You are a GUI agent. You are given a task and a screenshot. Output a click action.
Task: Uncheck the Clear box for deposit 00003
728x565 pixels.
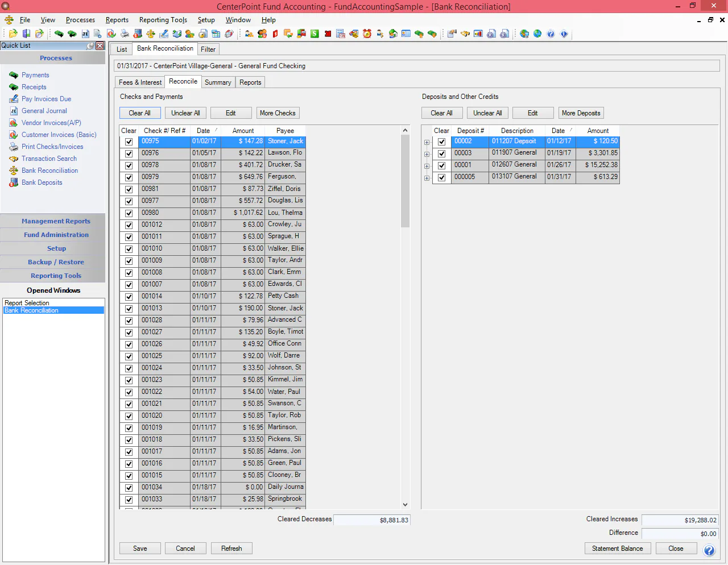click(441, 153)
